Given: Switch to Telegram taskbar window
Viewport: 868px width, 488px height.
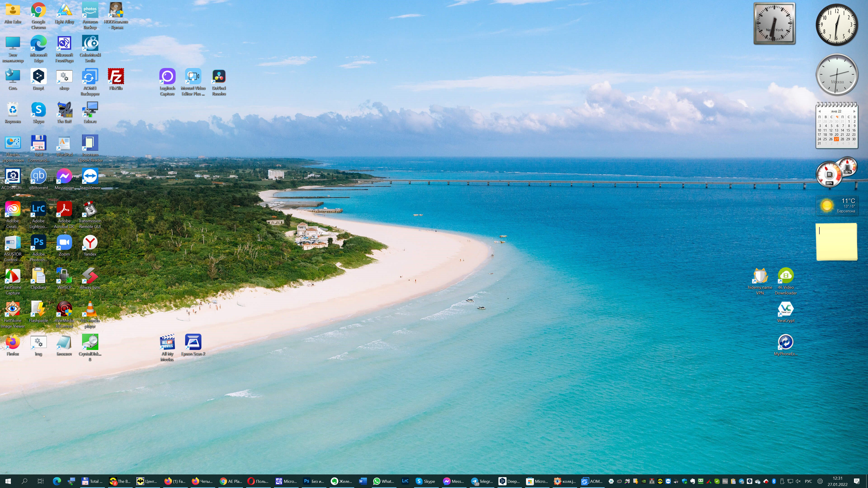Looking at the screenshot, I should 482,481.
